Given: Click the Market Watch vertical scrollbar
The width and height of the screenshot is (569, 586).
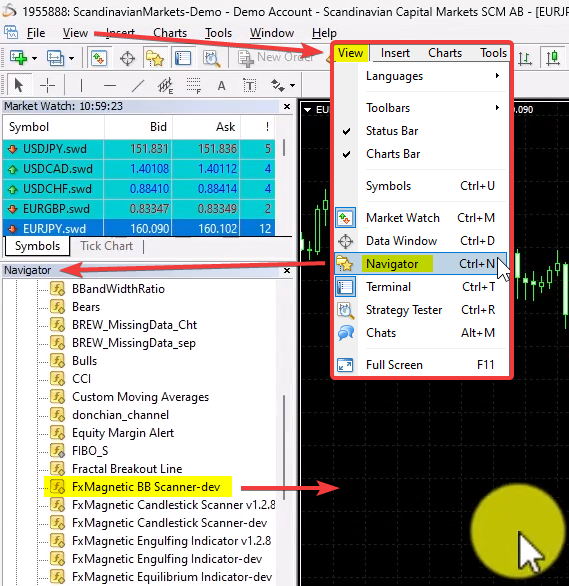Looking at the screenshot, I should (x=284, y=147).
